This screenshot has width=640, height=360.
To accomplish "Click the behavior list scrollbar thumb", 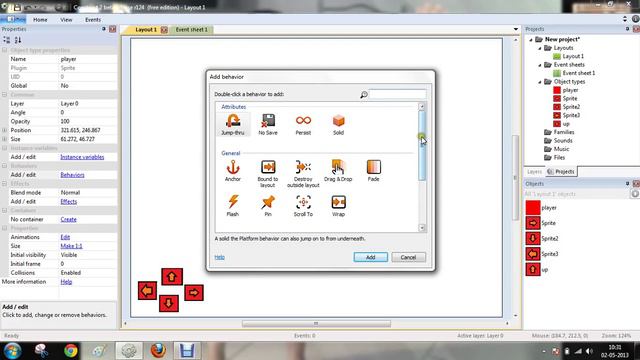I will coord(422,145).
